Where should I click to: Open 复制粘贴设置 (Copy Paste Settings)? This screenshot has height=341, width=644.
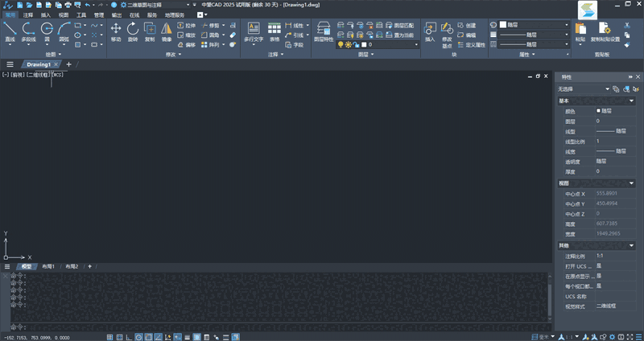(605, 32)
